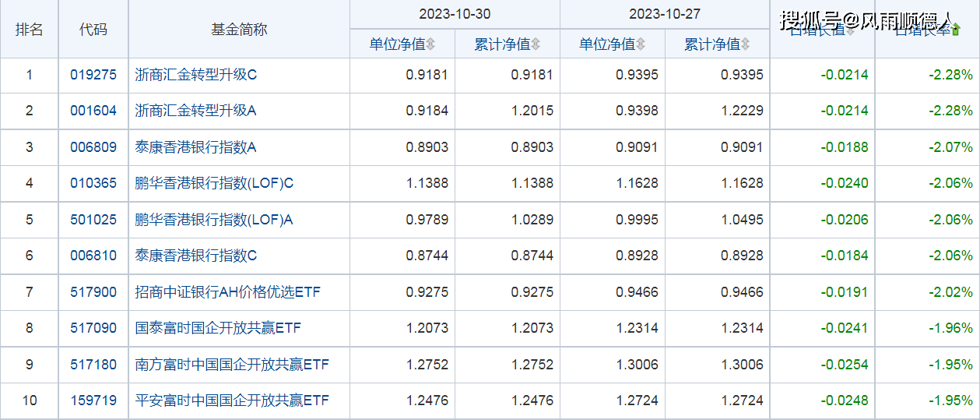980x420 pixels.
Task: Click the 排名 column header
Action: click(x=30, y=30)
